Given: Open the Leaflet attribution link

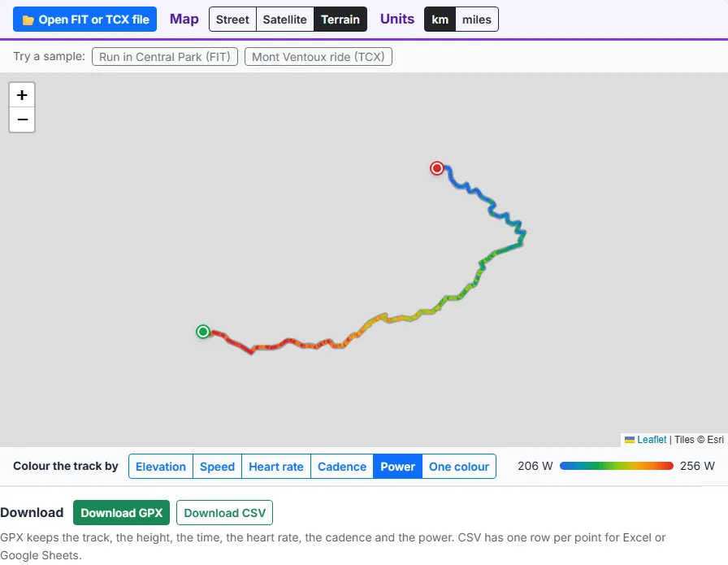Looking at the screenshot, I should pyautogui.click(x=652, y=440).
